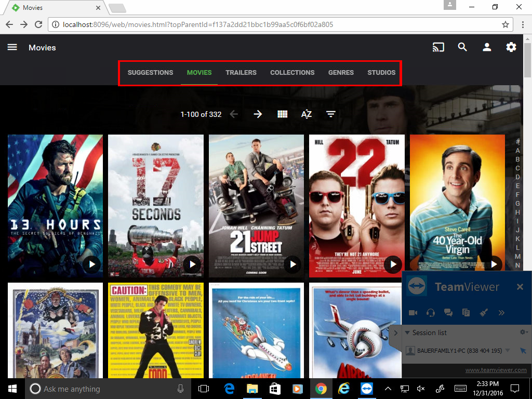Screen dimensions: 532x399
Task: Bookmark this page with star icon
Action: tap(505, 24)
